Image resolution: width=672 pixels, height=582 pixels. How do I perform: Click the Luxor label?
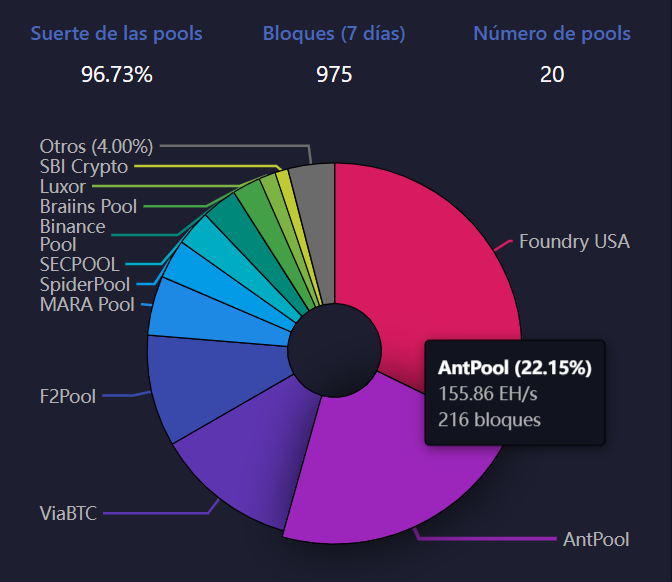tap(63, 187)
